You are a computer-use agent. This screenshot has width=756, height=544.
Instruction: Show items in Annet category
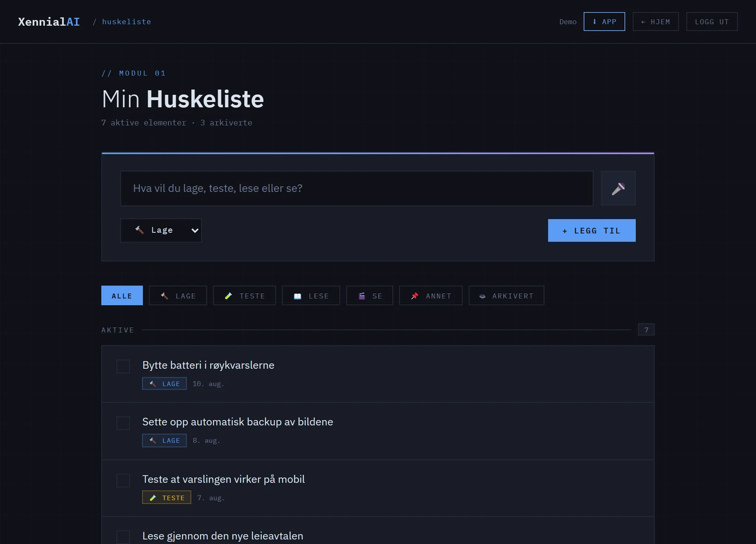431,296
